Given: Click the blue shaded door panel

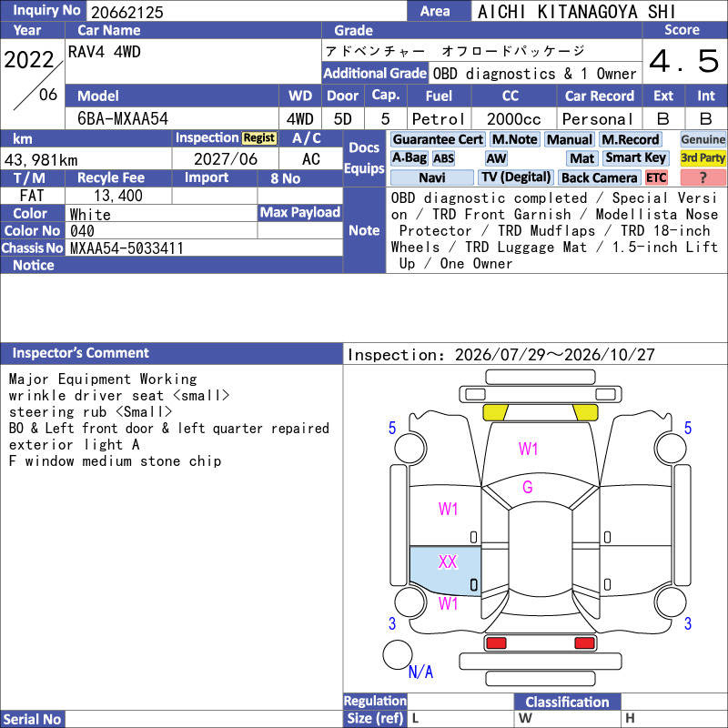Looking at the screenshot, I should coord(445,571).
